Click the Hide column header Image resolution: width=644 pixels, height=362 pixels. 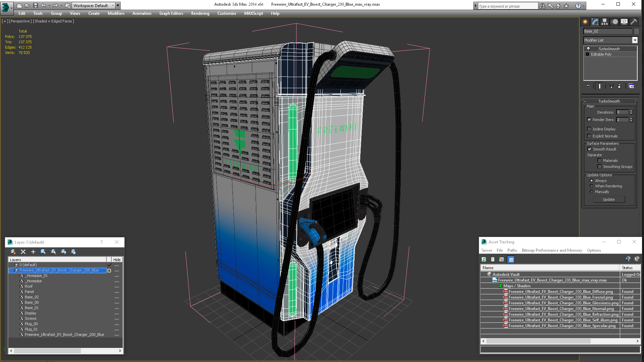(x=117, y=260)
